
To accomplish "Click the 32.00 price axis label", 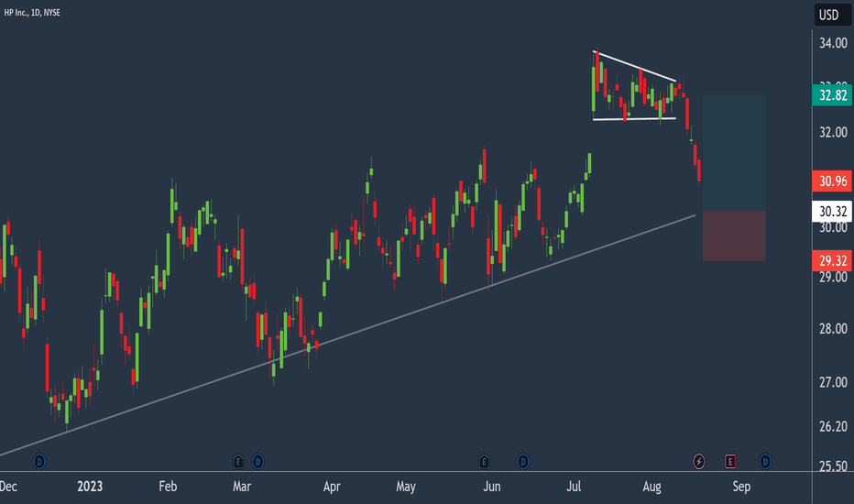I will (833, 132).
